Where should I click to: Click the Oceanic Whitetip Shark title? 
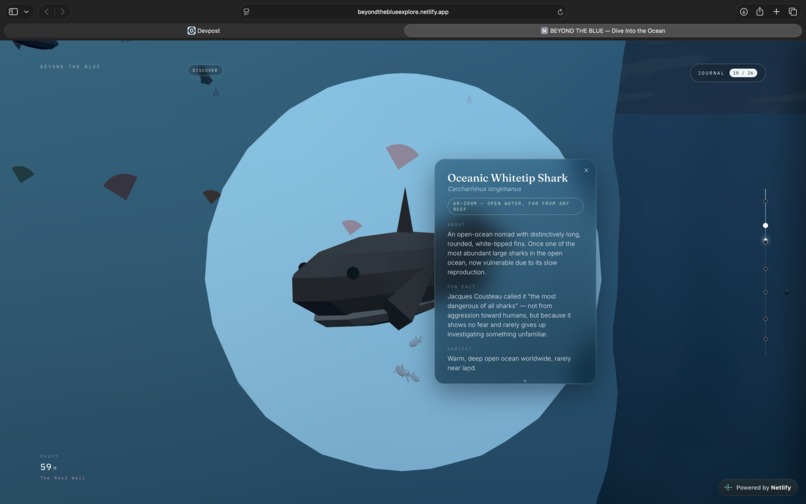pos(507,178)
